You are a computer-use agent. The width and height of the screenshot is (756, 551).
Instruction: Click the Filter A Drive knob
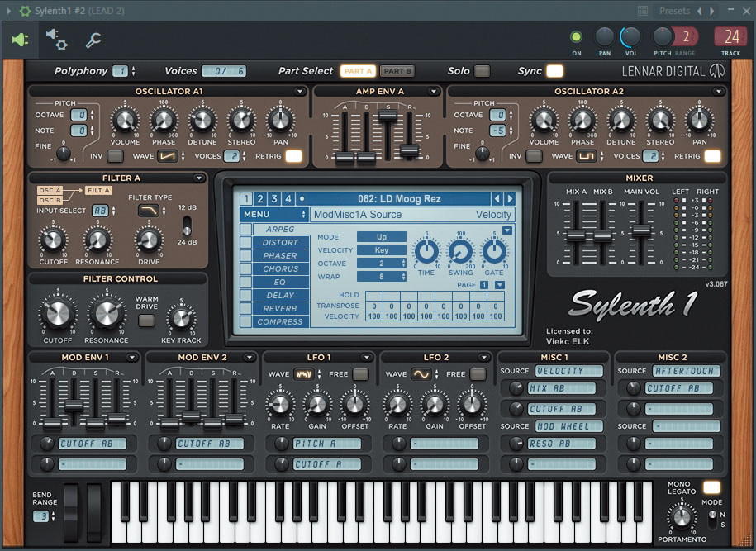[149, 240]
